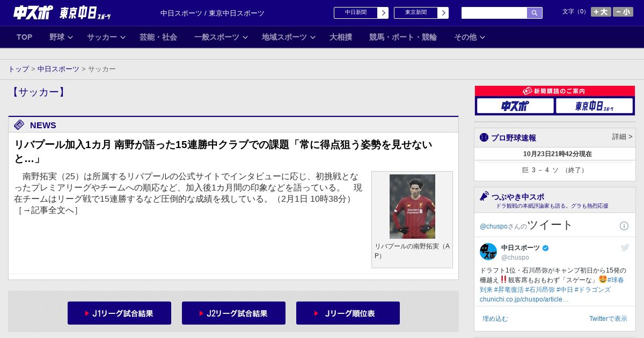The height and width of the screenshot is (338, 644).
Task: Open the 東京新聞 site button
Action: [416, 13]
